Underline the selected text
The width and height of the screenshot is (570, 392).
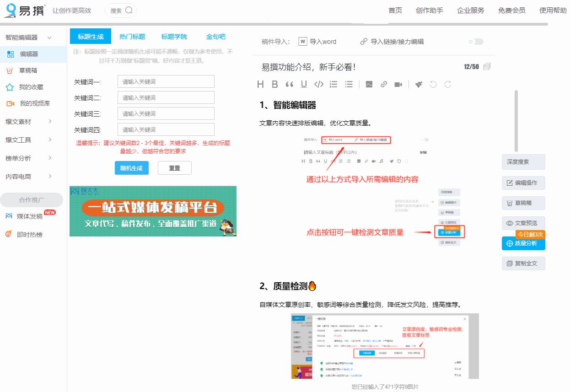pyautogui.click(x=304, y=84)
